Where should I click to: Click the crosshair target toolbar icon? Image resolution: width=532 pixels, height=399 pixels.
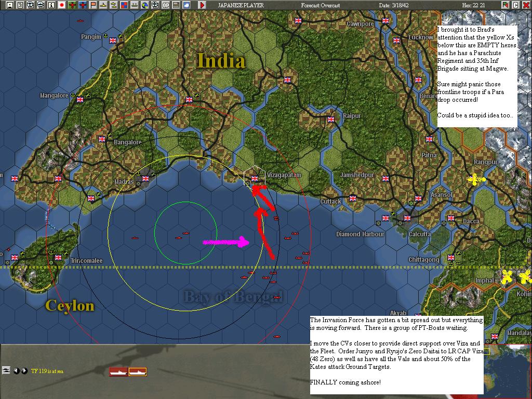pos(155,5)
